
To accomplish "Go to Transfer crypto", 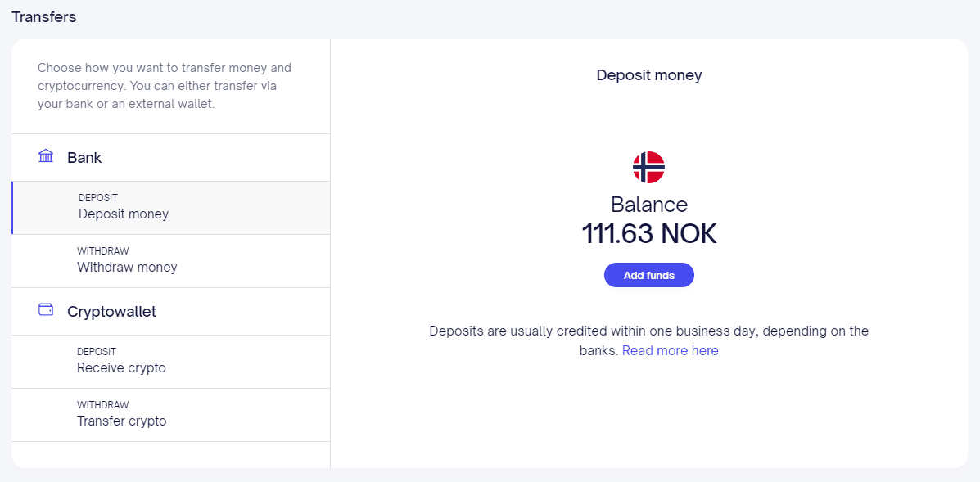I will (x=121, y=421).
